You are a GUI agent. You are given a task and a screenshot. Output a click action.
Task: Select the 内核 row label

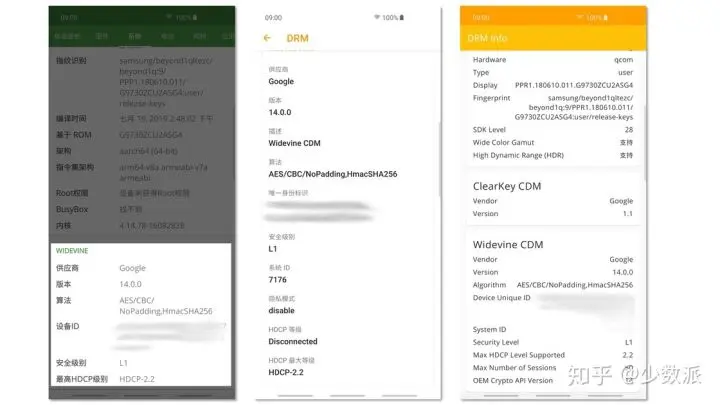click(x=63, y=225)
